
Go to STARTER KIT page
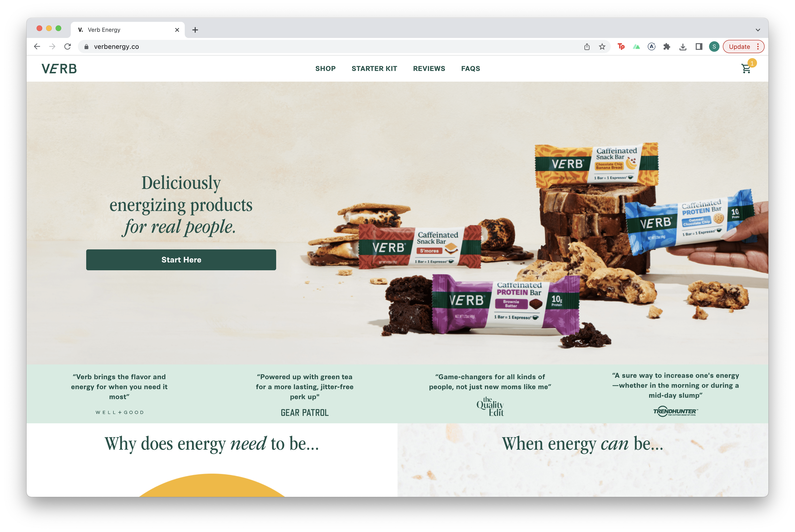pos(374,69)
